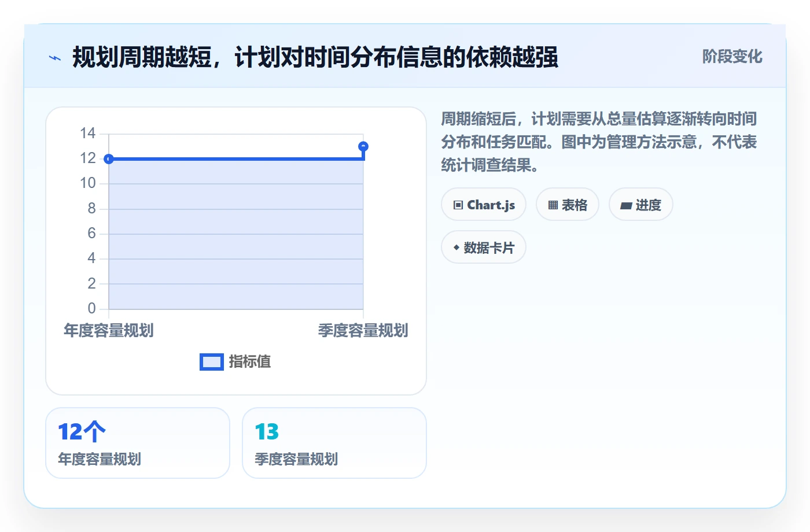Click the 12个 value in stat card
This screenshot has width=810, height=532.
[82, 432]
